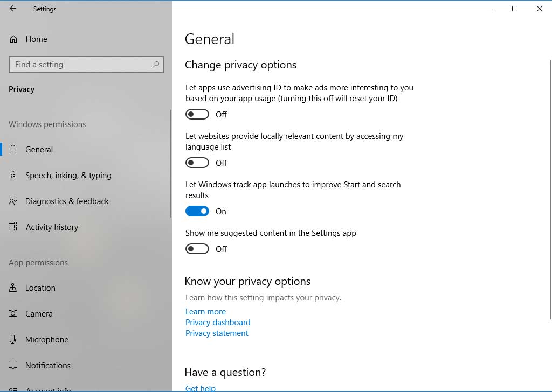Click the Location pin icon

pos(13,288)
